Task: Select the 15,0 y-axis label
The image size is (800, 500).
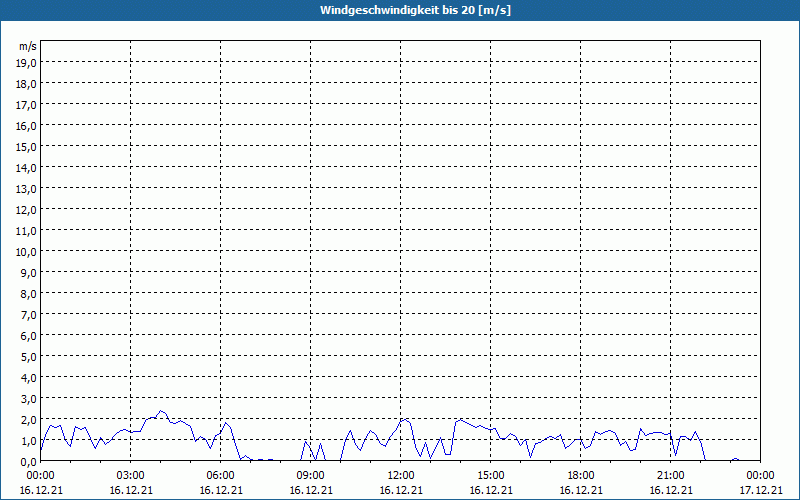Action: [26, 146]
